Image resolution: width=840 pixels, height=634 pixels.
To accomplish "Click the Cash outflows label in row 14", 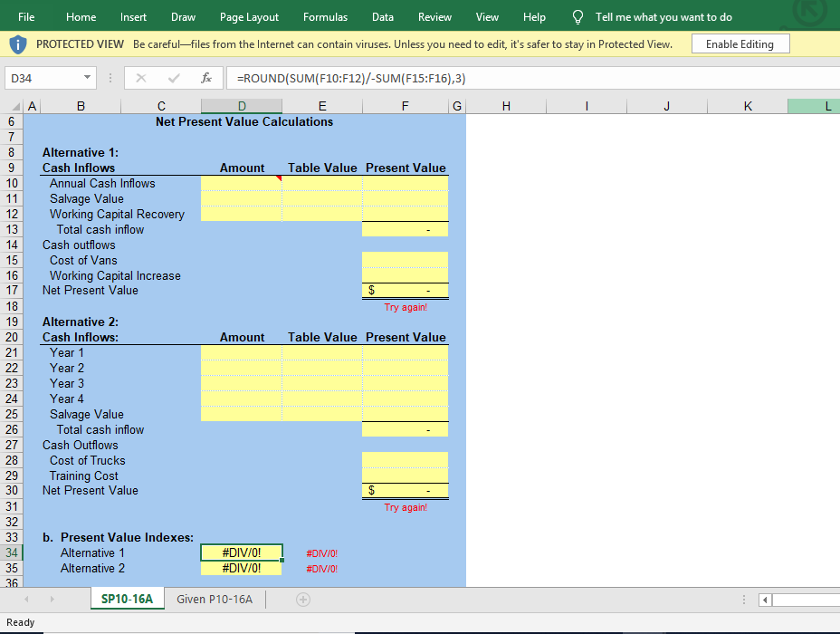I will [79, 245].
